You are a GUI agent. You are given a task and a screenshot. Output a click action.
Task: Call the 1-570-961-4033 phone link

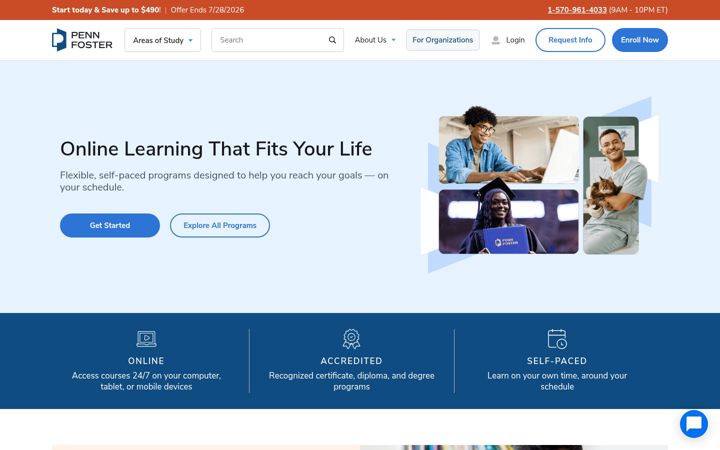tap(577, 10)
